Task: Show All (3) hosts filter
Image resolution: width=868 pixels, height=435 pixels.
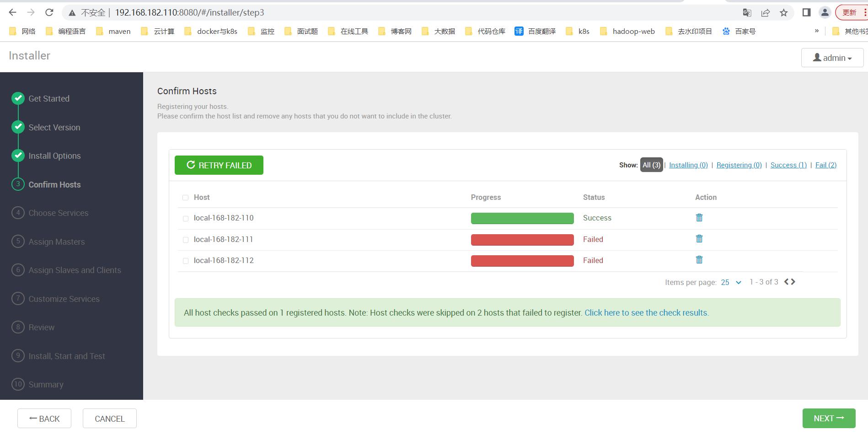Action: point(651,165)
